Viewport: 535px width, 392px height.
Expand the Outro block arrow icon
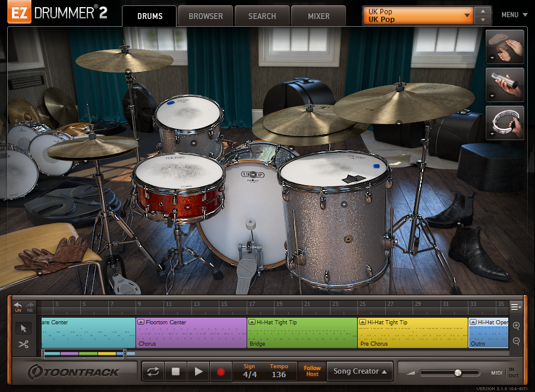click(473, 322)
